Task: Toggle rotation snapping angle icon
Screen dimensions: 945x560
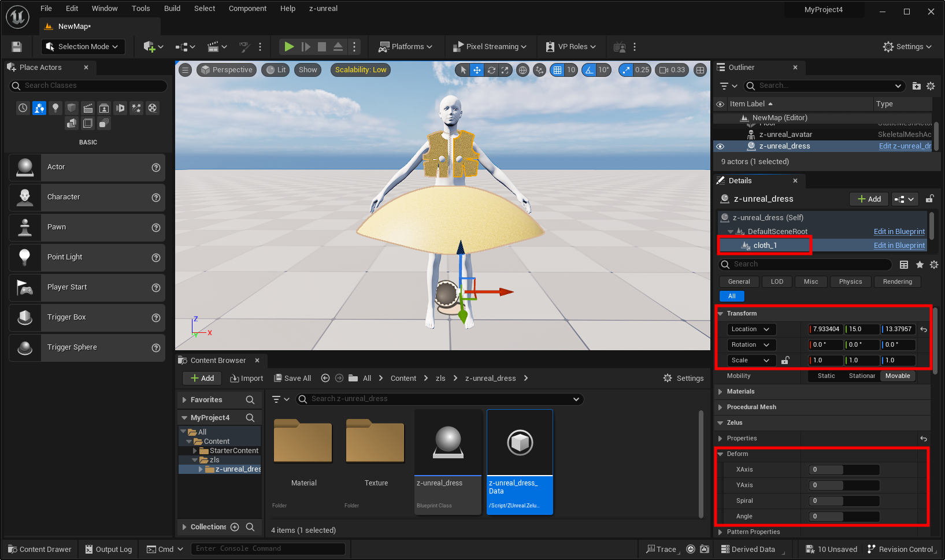Action: 589,70
